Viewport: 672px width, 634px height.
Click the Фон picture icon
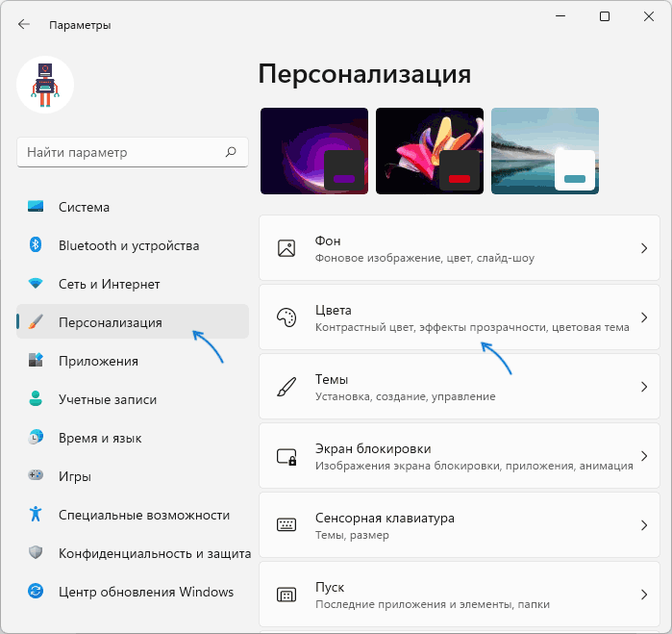tap(286, 248)
